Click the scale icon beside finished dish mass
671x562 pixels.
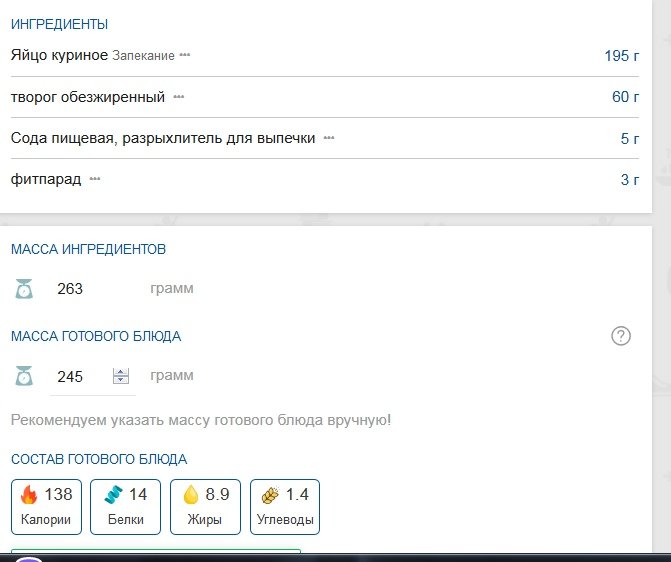pyautogui.click(x=24, y=377)
